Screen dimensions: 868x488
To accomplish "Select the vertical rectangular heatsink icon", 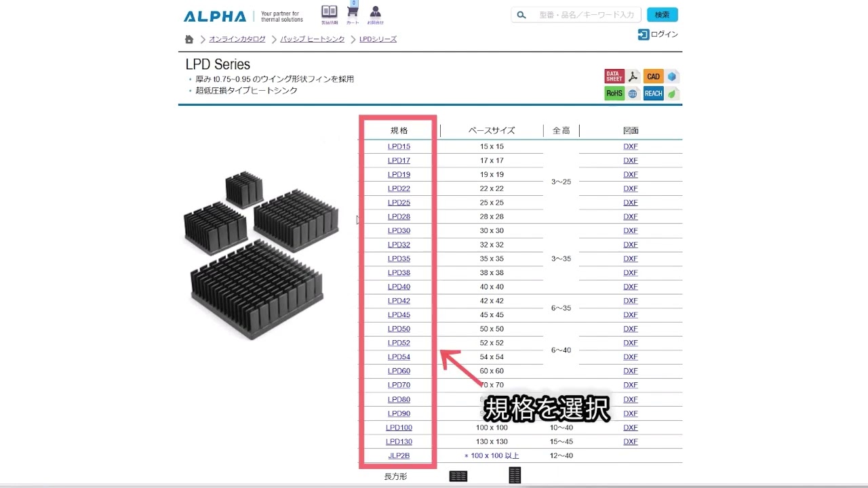I will pos(515,475).
